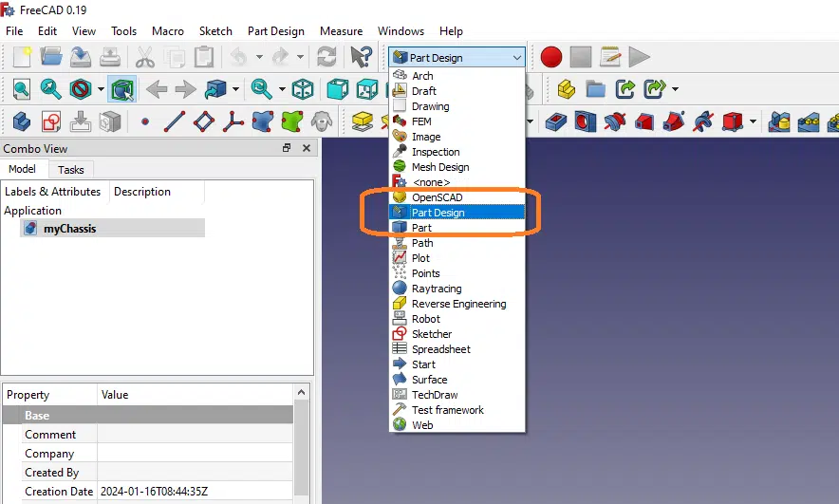
Task: Click the isometric view cube icon
Action: click(303, 89)
